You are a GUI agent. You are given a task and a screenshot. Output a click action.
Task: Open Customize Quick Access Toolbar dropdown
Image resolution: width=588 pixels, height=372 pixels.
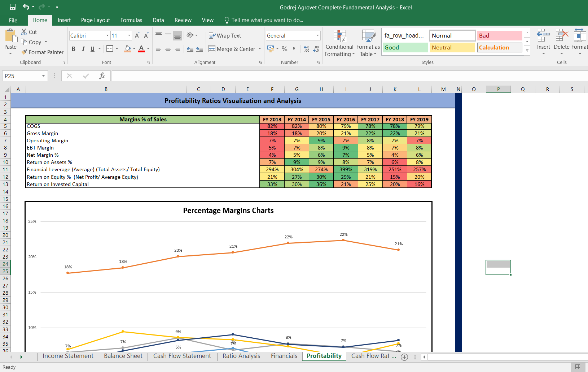tap(57, 7)
